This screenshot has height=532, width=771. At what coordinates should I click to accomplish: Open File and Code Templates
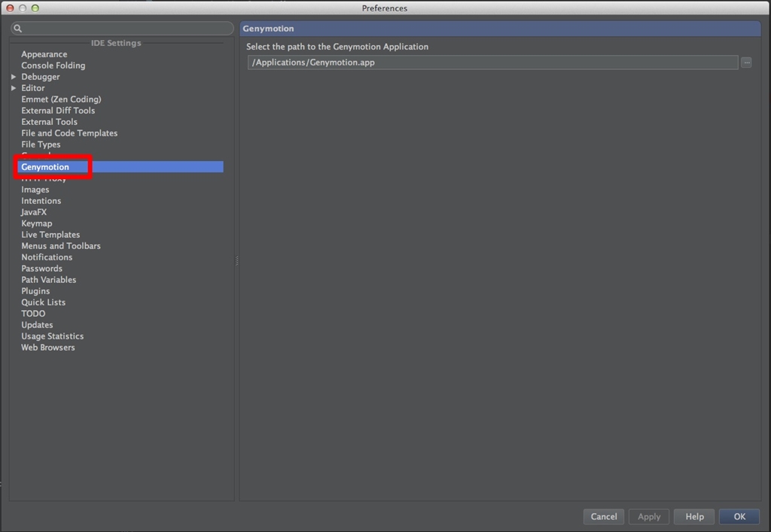click(x=69, y=133)
